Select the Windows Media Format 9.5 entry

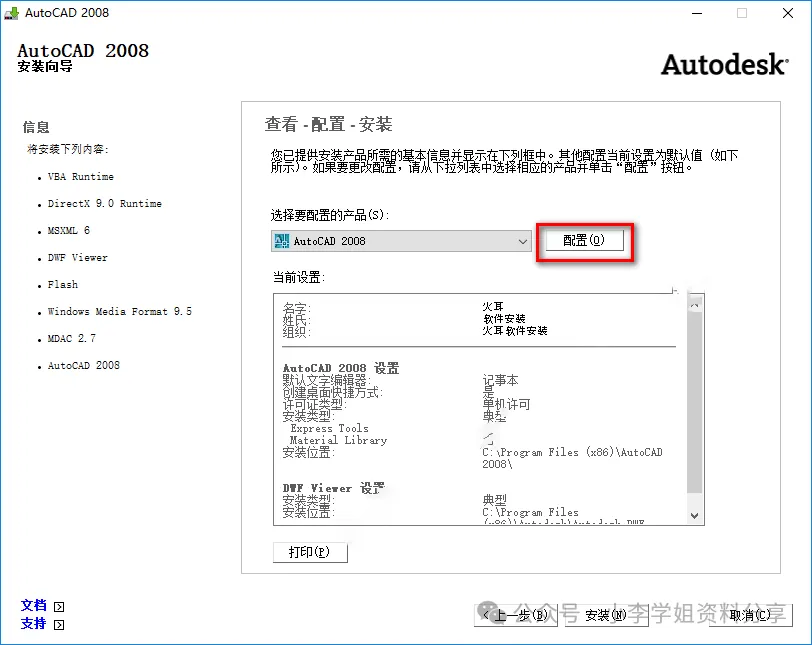(x=120, y=312)
